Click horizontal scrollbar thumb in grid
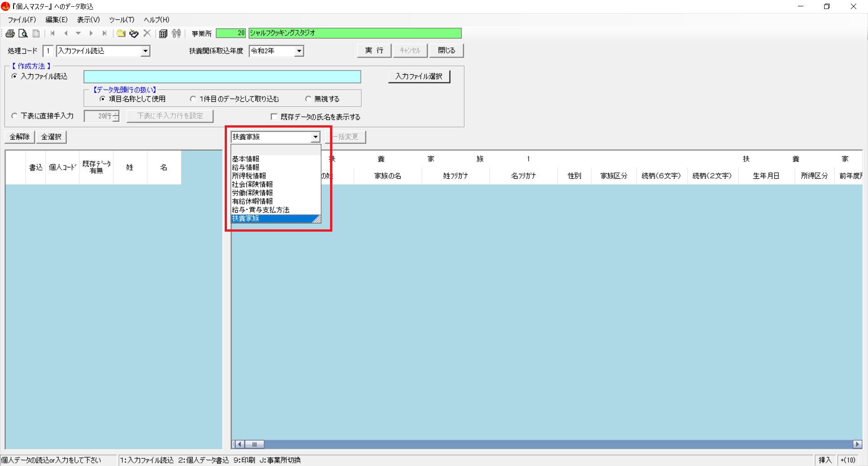Image resolution: width=868 pixels, height=466 pixels. [x=255, y=444]
